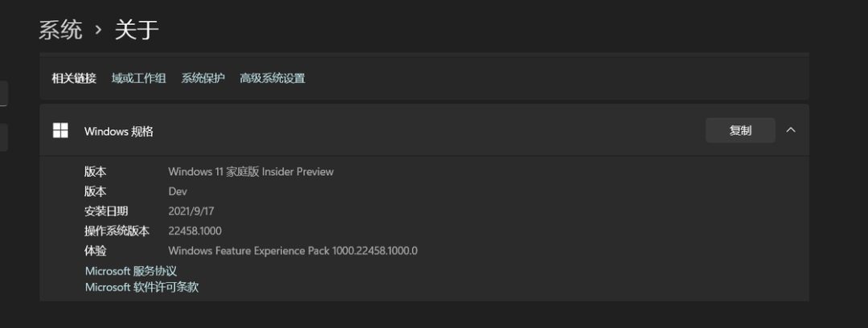This screenshot has height=328, width=868.
Task: Open the Microsoft 软件许可条款 link
Action: 141,287
